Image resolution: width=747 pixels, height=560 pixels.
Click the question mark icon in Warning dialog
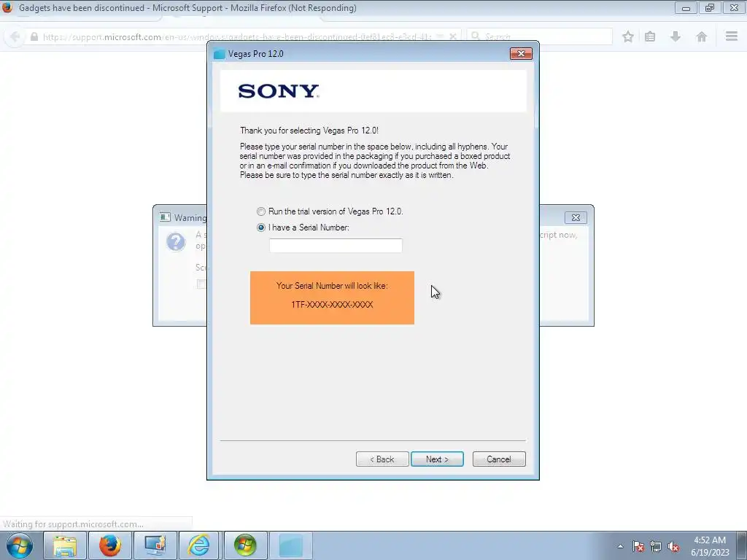click(x=175, y=242)
